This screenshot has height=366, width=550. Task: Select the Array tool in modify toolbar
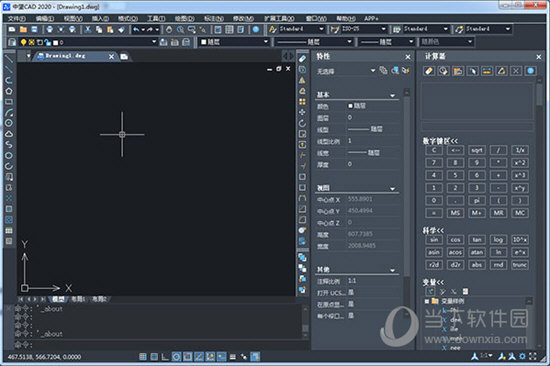(302, 102)
